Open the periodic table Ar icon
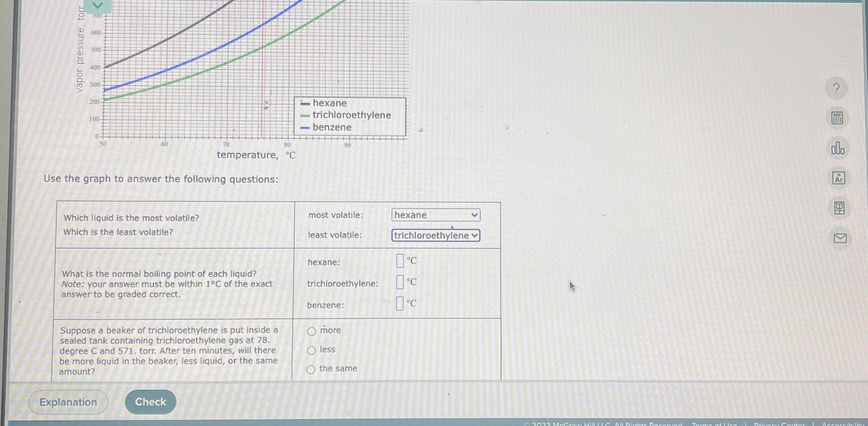Image resolution: width=868 pixels, height=426 pixels. (838, 178)
